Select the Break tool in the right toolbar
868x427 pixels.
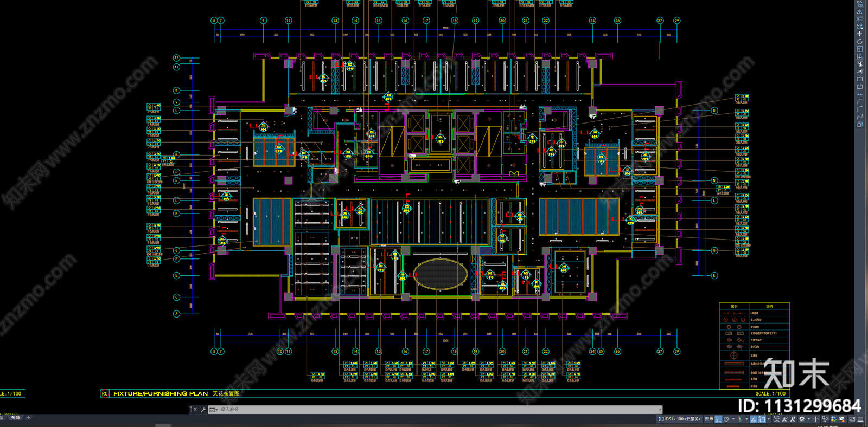tap(859, 86)
